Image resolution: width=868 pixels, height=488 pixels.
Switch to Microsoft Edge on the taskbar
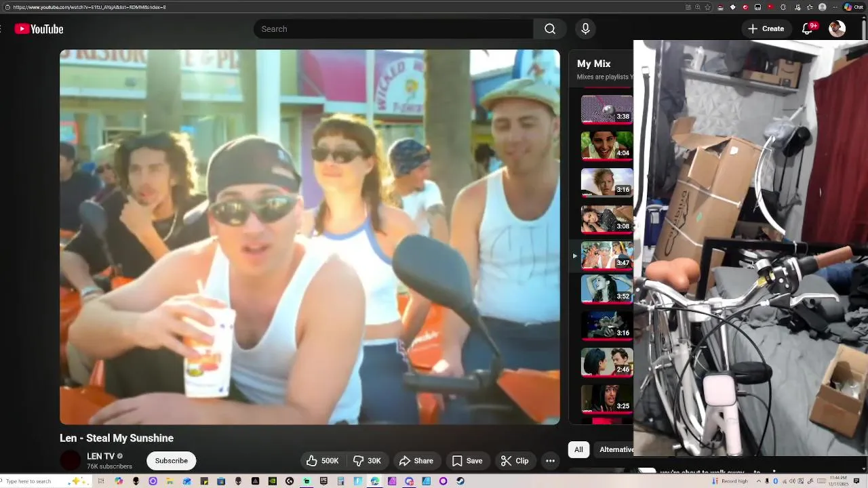[x=374, y=481]
